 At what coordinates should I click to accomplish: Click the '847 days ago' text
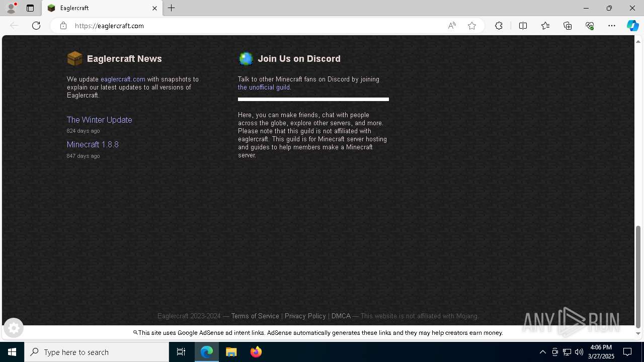pyautogui.click(x=83, y=156)
